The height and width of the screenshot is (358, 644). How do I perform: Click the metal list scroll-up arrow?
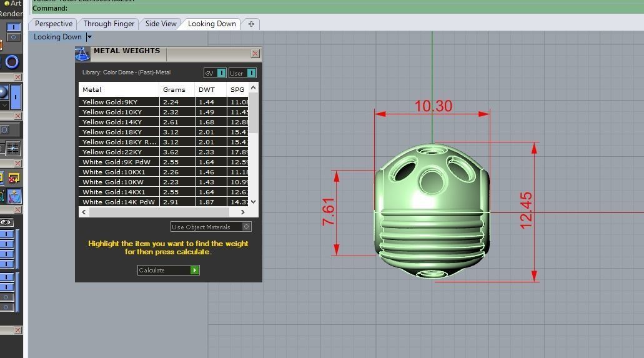(254, 87)
